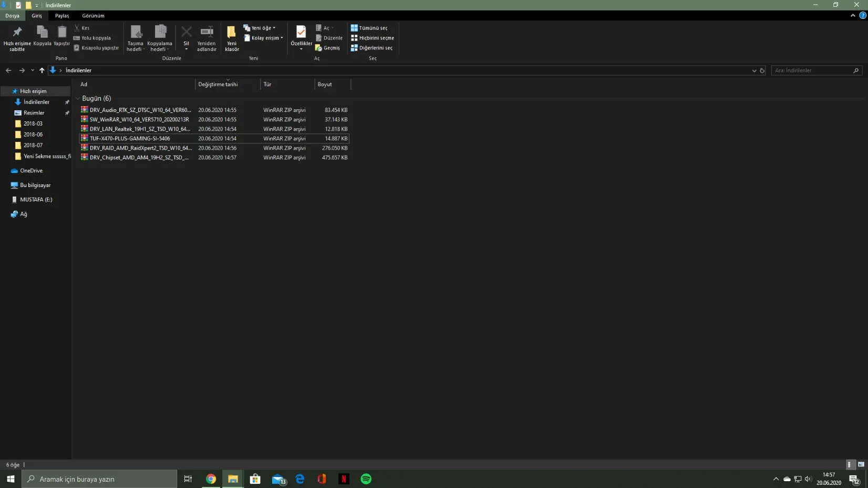Screen dimensions: 868x488
Task: Click the Forward navigation arrow
Action: [22, 70]
